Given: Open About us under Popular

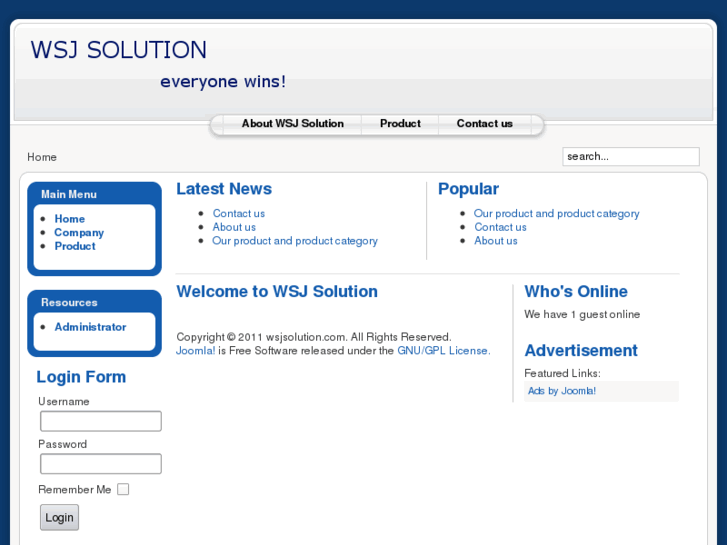Looking at the screenshot, I should pos(495,241).
